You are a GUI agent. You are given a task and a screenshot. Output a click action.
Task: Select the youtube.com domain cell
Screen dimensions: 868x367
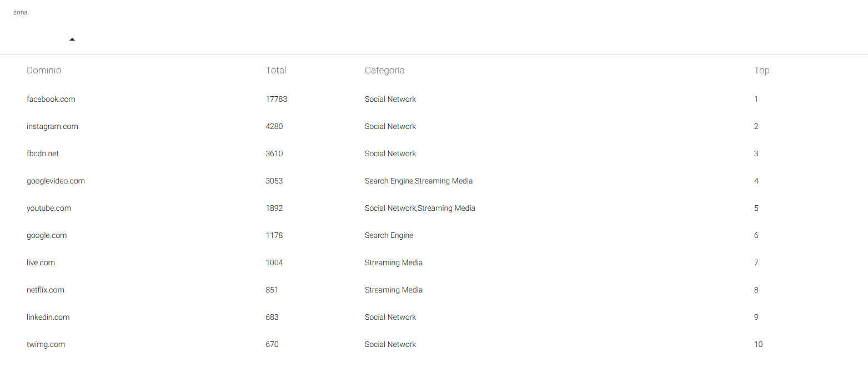[x=49, y=208]
